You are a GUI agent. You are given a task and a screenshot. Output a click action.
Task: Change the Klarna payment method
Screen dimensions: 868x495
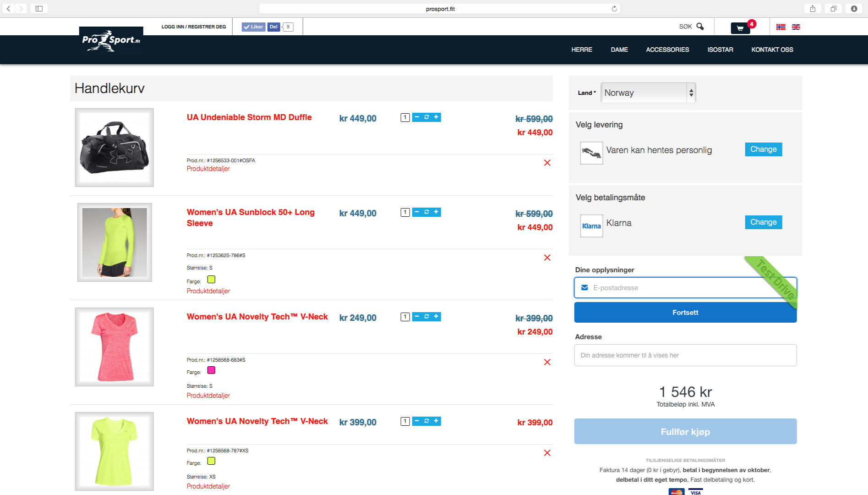pos(764,222)
